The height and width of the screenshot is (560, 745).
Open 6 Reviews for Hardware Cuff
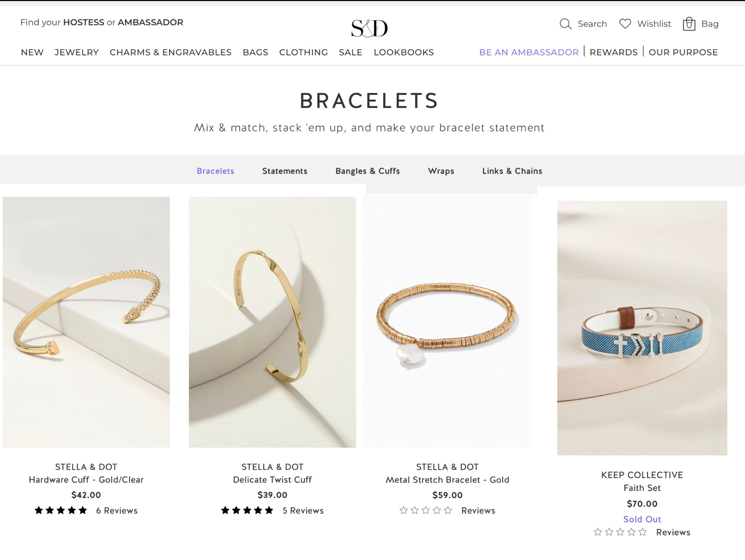click(x=117, y=511)
